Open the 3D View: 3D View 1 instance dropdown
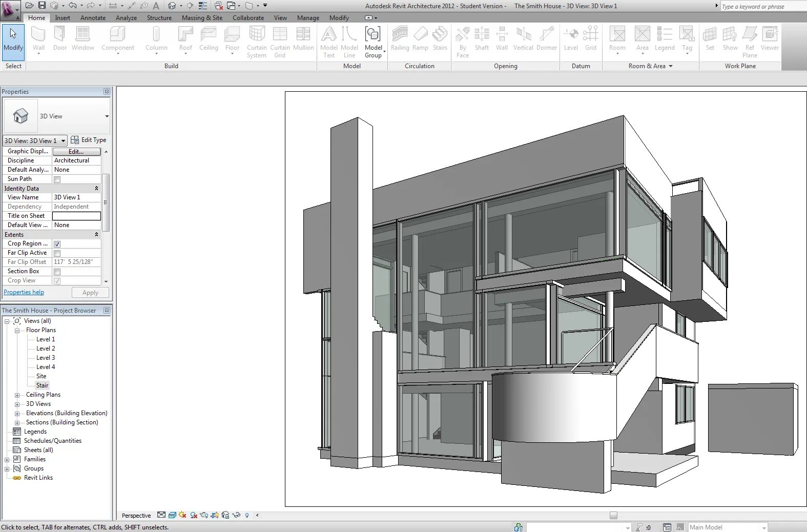The height and width of the screenshot is (532, 807). click(63, 140)
